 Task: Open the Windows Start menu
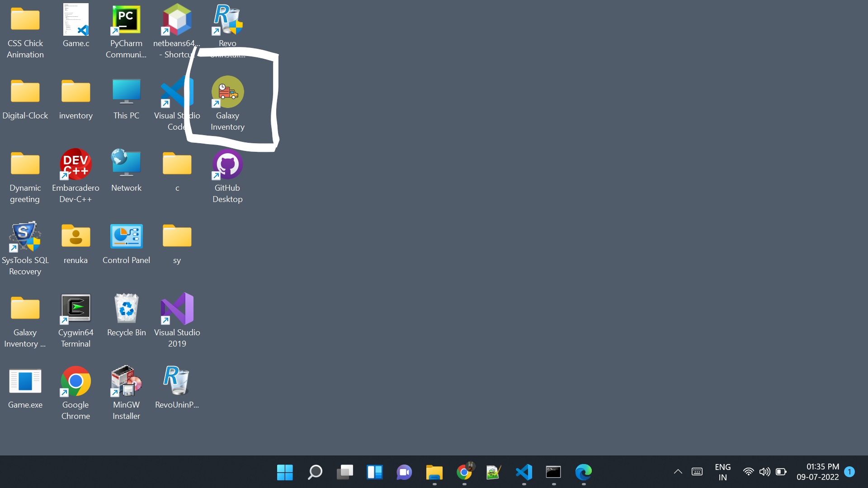285,472
